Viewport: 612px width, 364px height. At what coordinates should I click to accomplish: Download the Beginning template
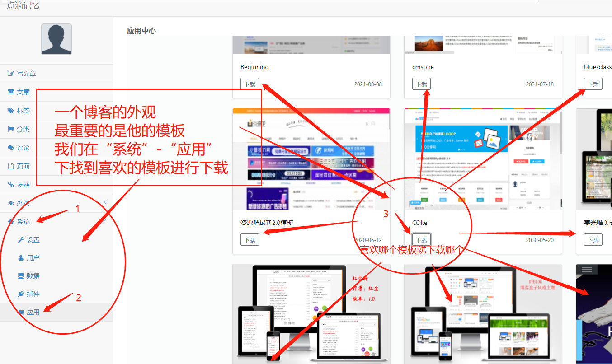[x=250, y=84]
